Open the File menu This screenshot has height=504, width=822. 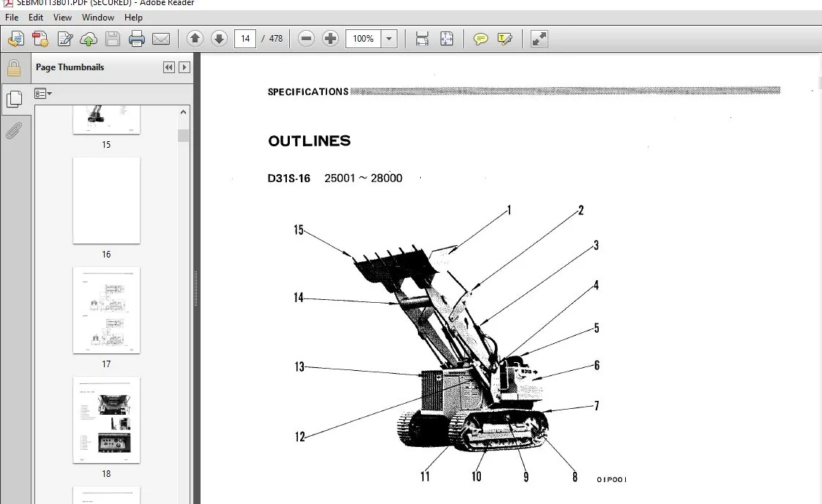click(x=12, y=18)
